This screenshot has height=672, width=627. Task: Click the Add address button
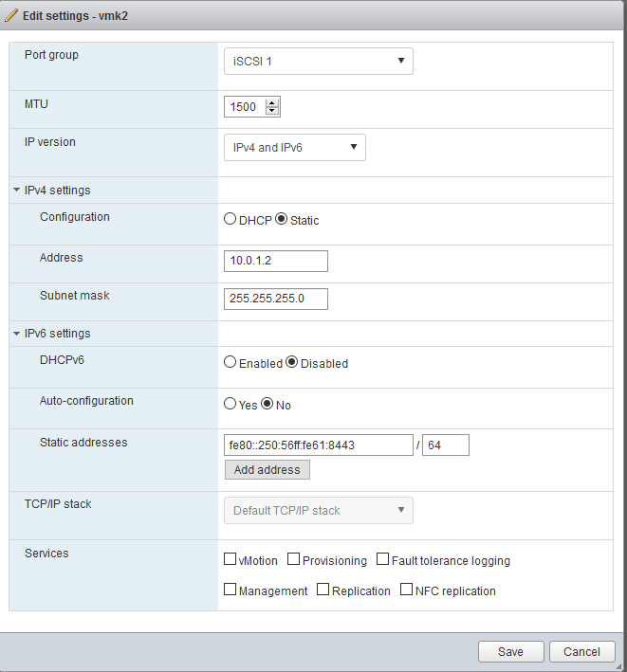click(267, 470)
